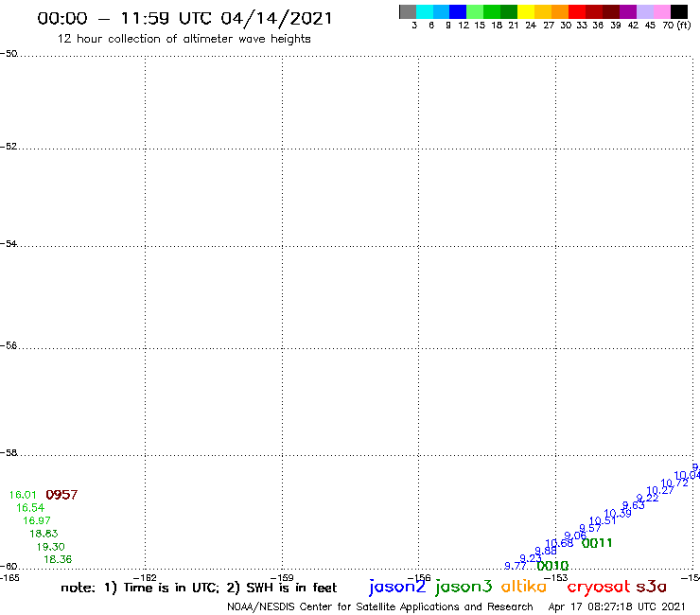Select the yellow swatch in the wave height legend

click(526, 11)
